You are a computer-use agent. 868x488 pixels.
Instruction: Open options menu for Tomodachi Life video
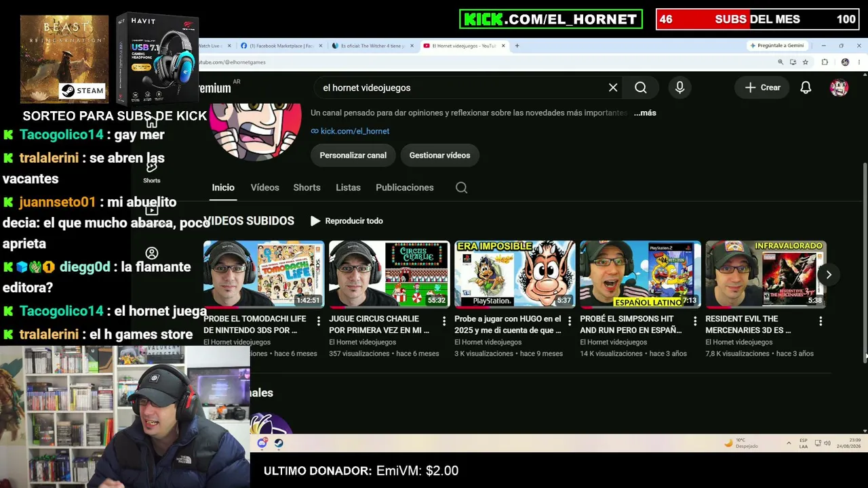tap(319, 321)
